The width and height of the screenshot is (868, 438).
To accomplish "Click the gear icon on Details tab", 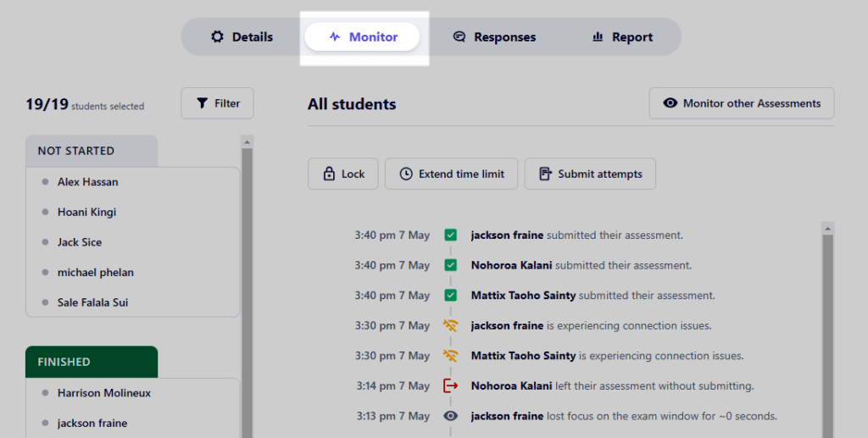I will (x=218, y=37).
